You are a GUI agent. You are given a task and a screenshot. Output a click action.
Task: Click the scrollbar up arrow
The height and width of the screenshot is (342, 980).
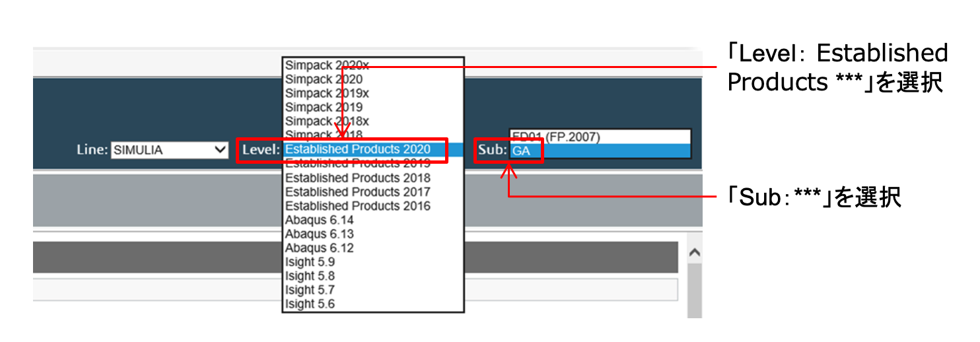[694, 253]
